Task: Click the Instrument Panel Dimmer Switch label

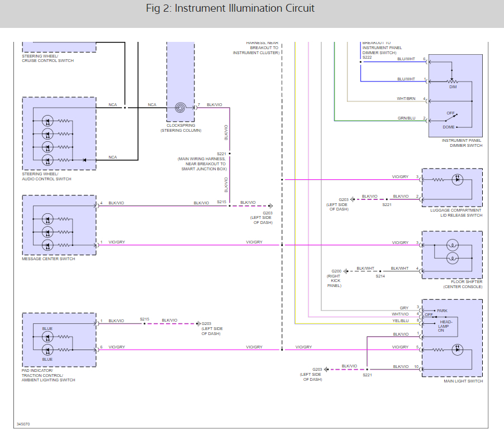Action: [462, 143]
